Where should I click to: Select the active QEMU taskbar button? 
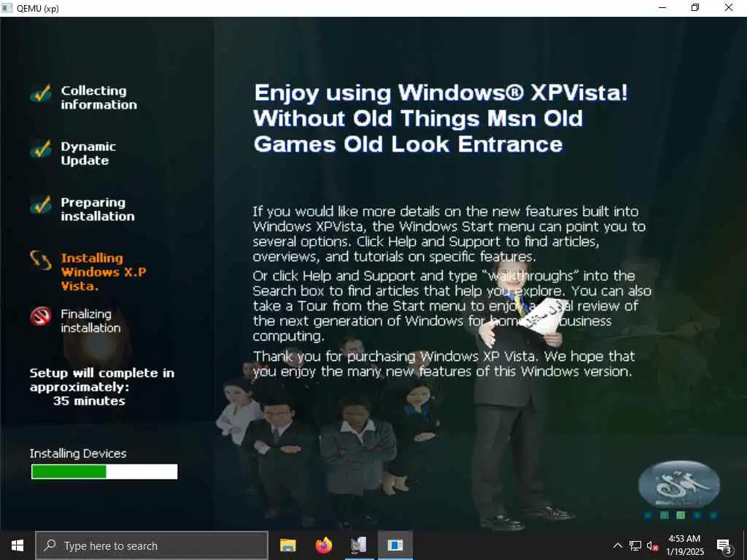[x=395, y=545]
